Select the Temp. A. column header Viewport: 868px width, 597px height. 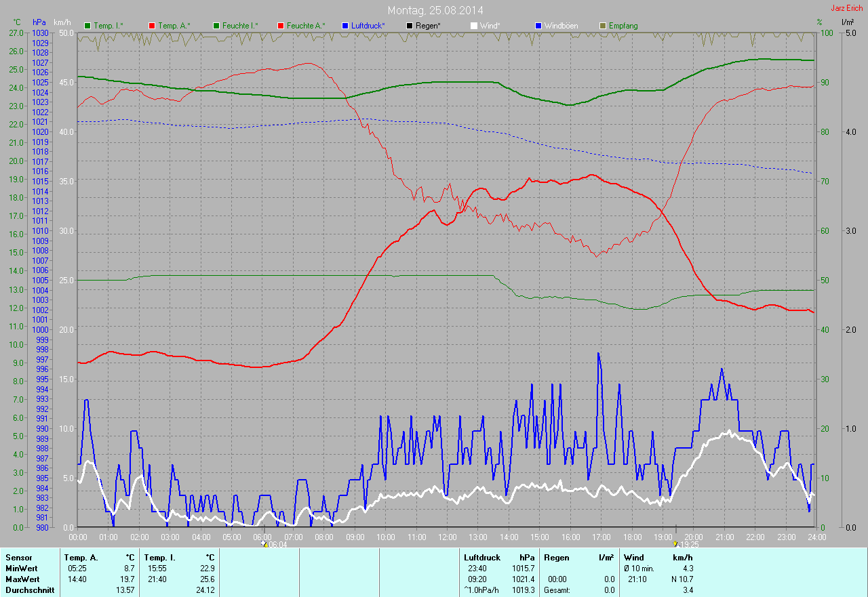click(81, 557)
